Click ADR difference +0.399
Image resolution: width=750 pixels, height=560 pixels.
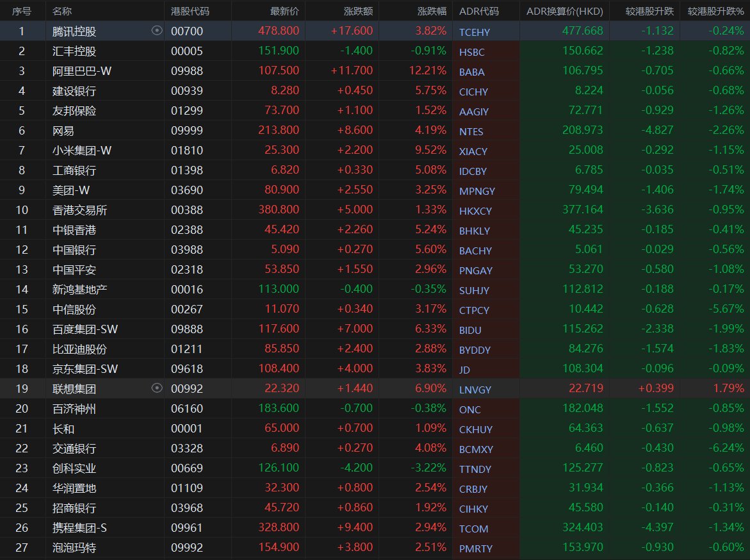tap(656, 388)
